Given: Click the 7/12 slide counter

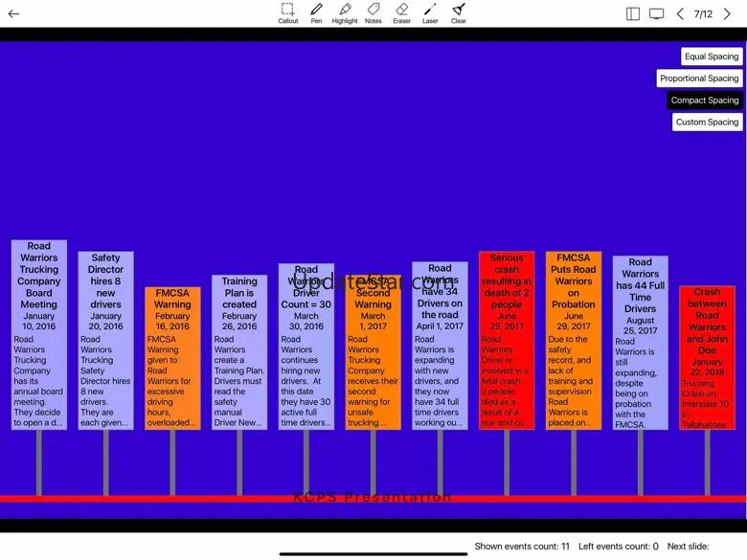Looking at the screenshot, I should [703, 13].
